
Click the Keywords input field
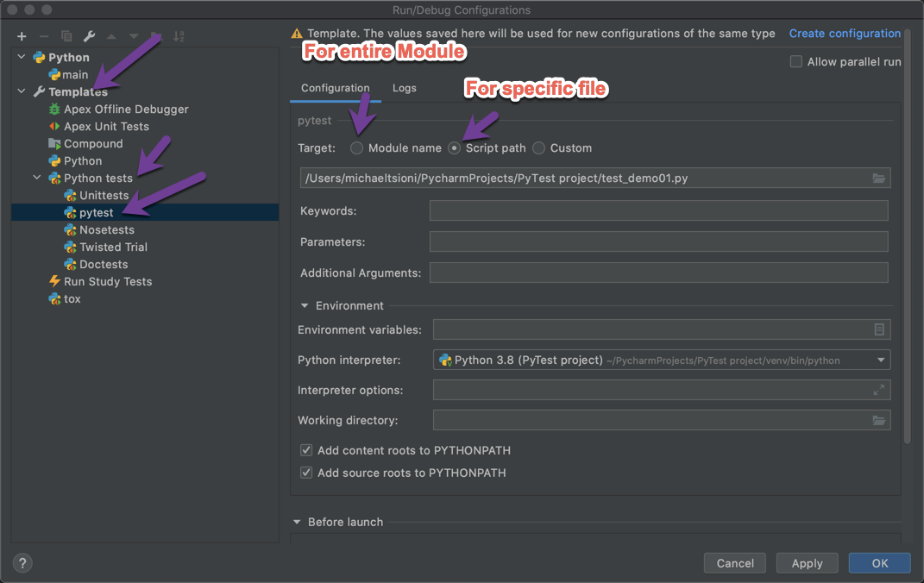[x=659, y=210]
